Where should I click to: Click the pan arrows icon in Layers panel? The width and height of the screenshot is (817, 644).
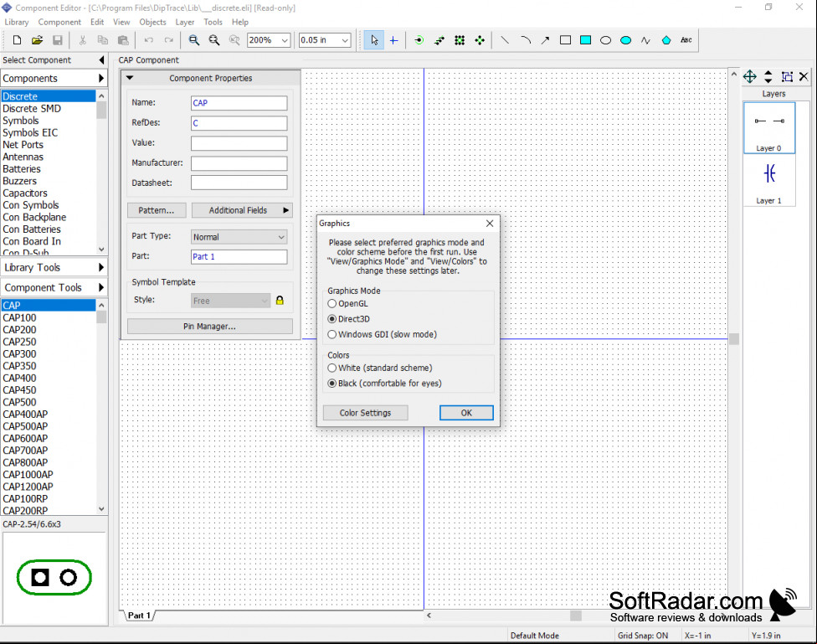coord(750,77)
